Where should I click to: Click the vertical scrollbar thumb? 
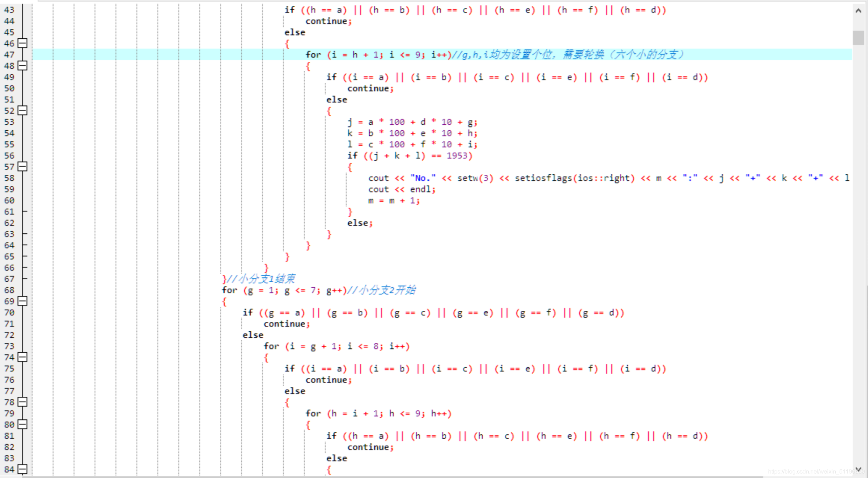(x=858, y=38)
